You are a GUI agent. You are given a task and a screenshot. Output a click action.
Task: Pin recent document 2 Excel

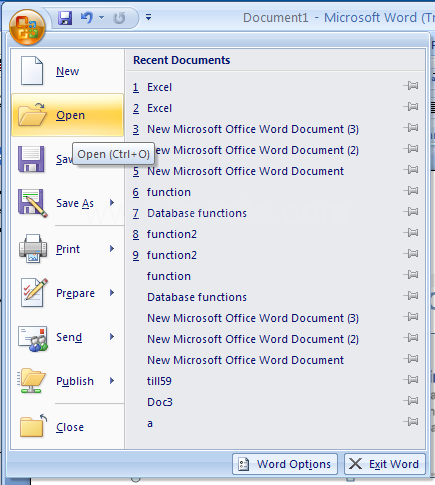[x=411, y=107]
